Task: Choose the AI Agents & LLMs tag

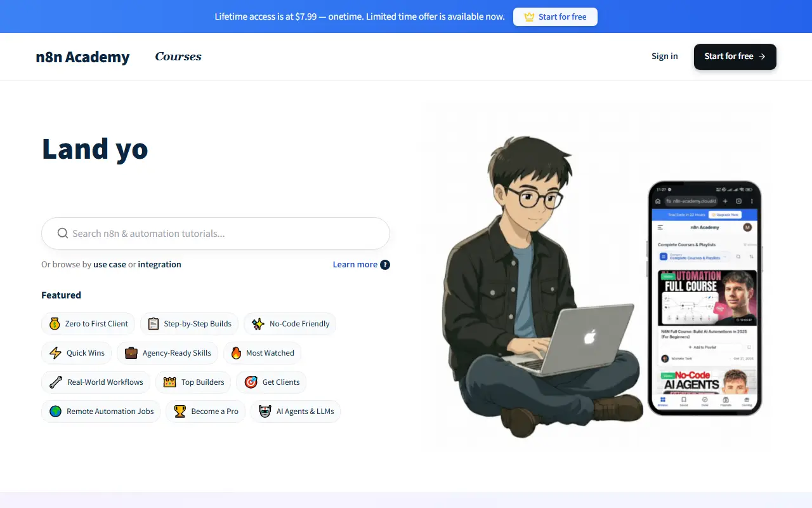Action: coord(296,411)
